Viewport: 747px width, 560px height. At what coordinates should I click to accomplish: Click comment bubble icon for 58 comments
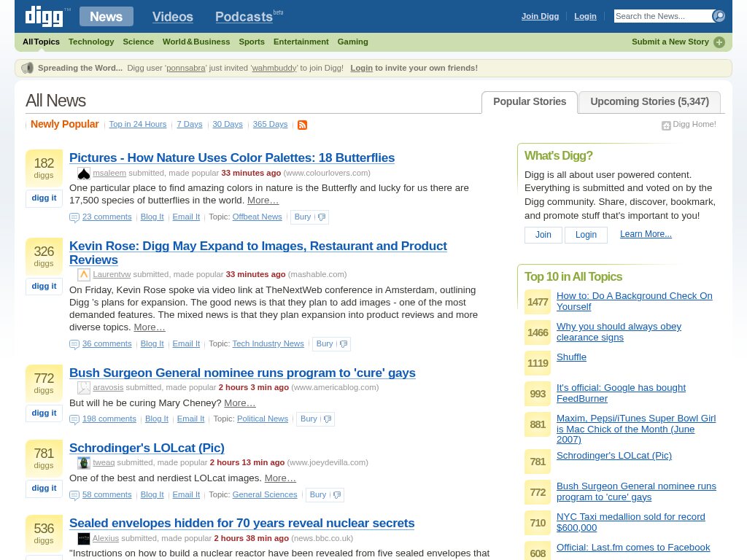click(x=74, y=495)
